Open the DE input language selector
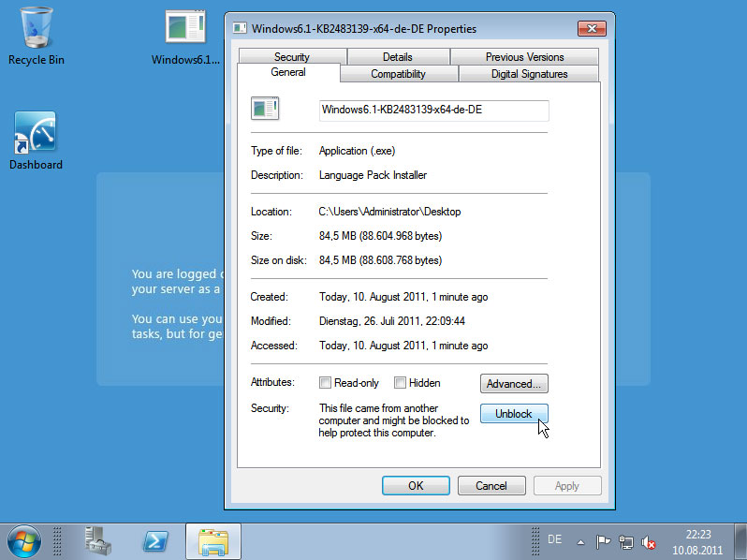Screen dimensions: 747x560 (x=554, y=539)
